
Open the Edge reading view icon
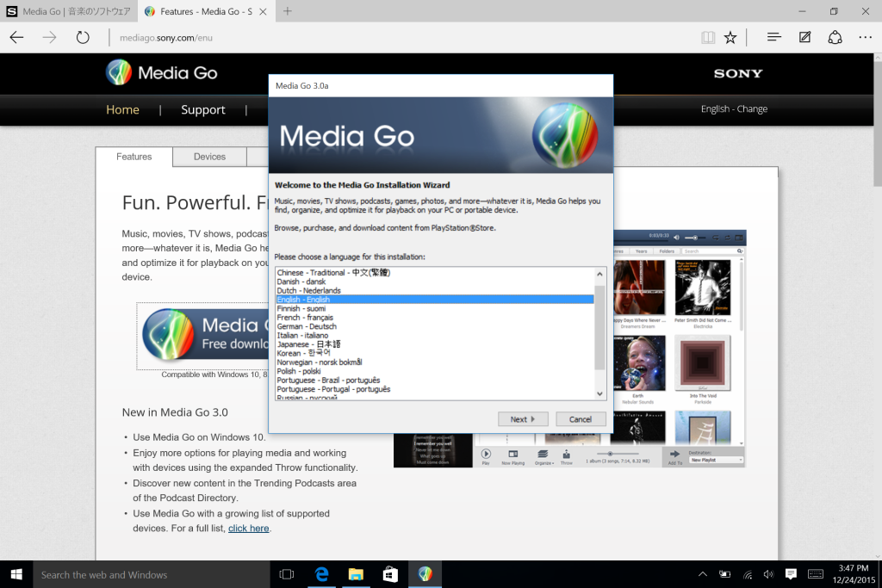pyautogui.click(x=708, y=38)
